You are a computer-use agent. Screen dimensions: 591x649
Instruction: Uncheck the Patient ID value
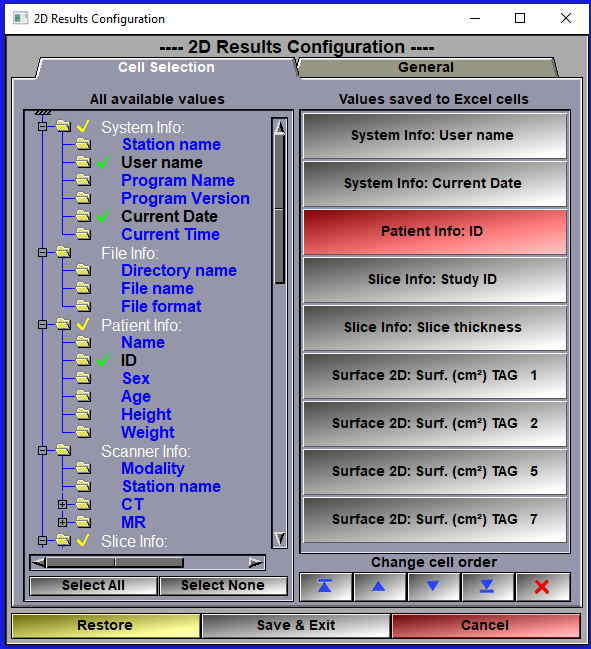pyautogui.click(x=103, y=360)
